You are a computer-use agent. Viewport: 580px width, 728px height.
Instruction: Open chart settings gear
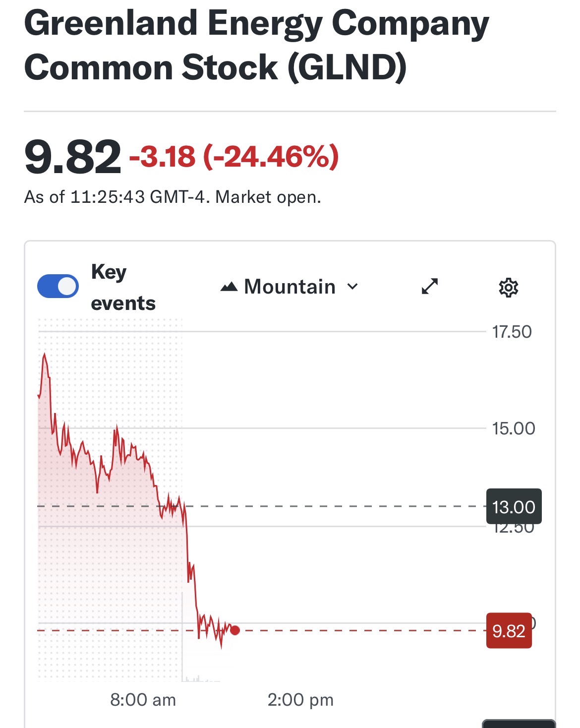pos(508,288)
